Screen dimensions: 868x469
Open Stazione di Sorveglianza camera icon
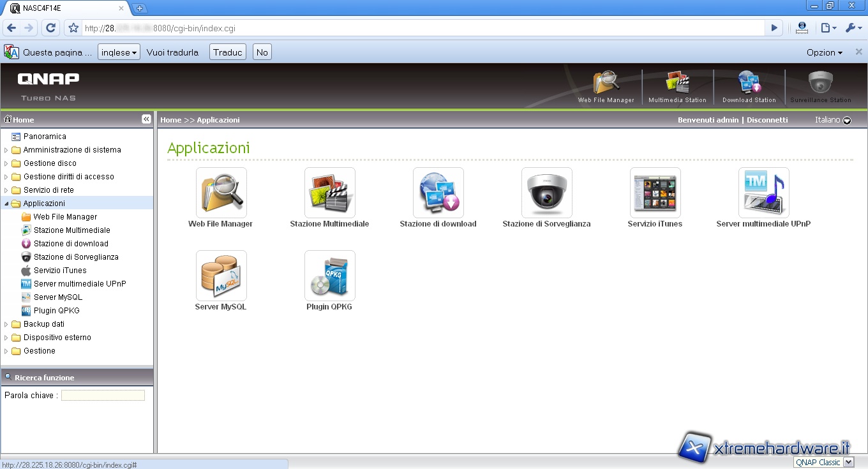tap(546, 193)
